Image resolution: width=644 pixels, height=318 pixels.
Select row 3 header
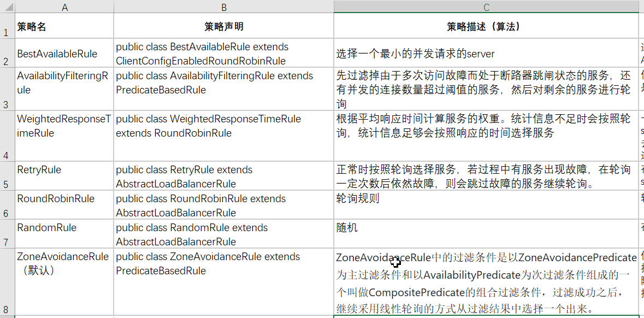click(x=7, y=90)
